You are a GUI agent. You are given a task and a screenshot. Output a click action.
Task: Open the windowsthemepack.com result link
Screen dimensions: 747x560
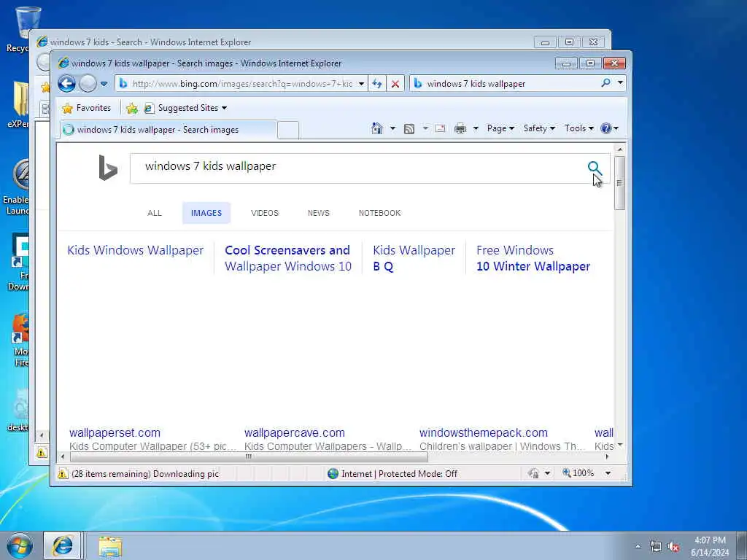click(484, 433)
